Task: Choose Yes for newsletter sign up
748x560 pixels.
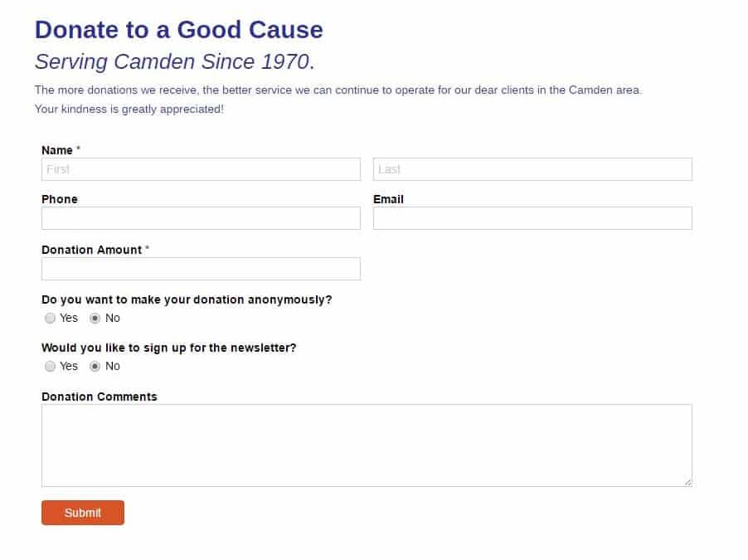Action: coord(51,366)
